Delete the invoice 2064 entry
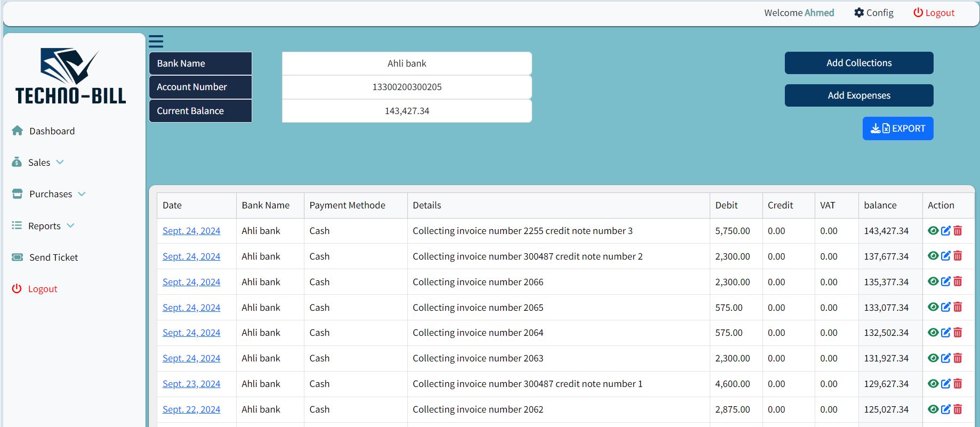Image resolution: width=980 pixels, height=427 pixels. [958, 332]
